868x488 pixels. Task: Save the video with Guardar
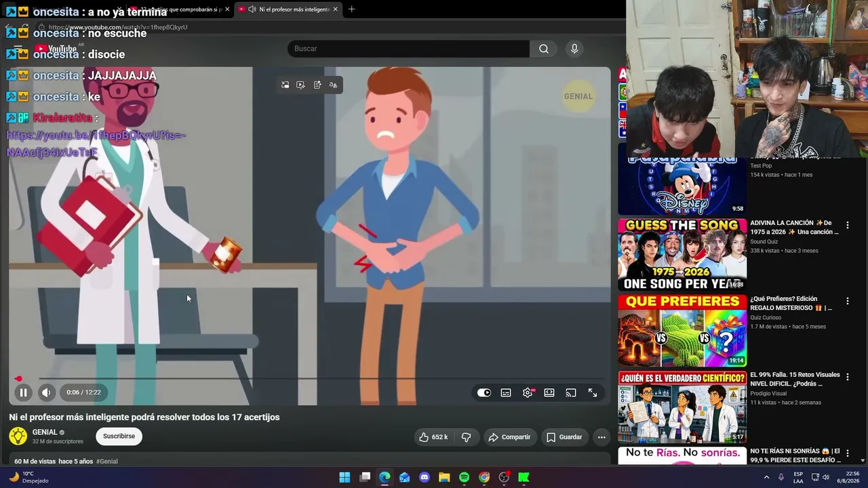pos(564,437)
